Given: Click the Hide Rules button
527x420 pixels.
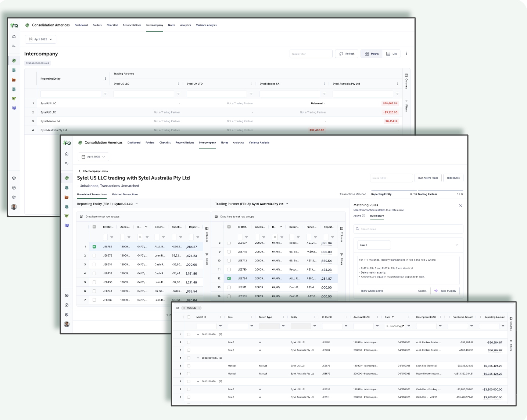Looking at the screenshot, I should coord(453,178).
